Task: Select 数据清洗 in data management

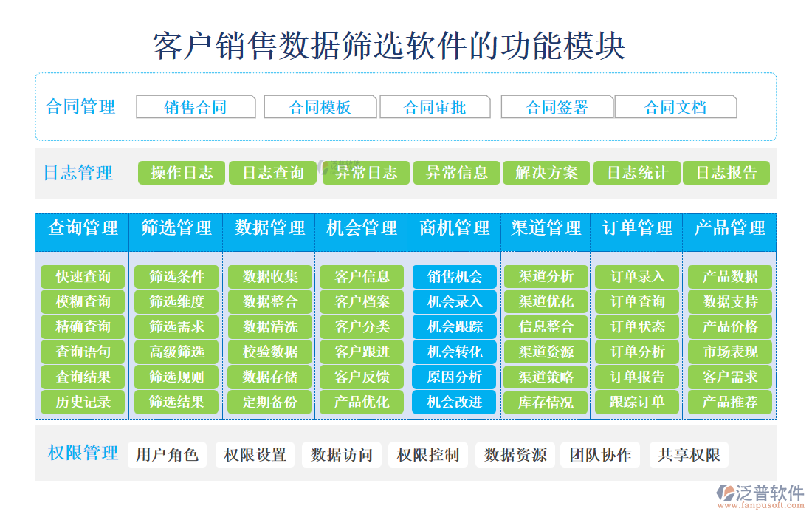Action: (x=268, y=327)
